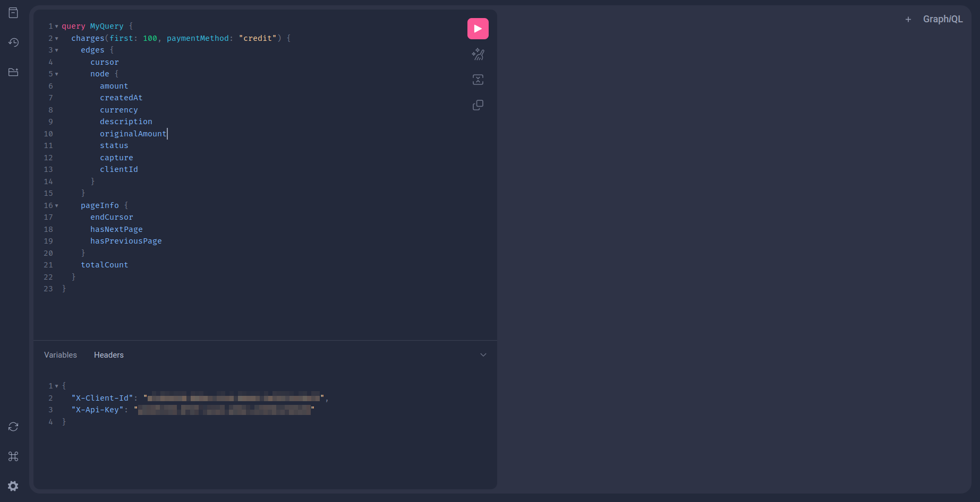
Task: Click the amount field
Action: 114,86
